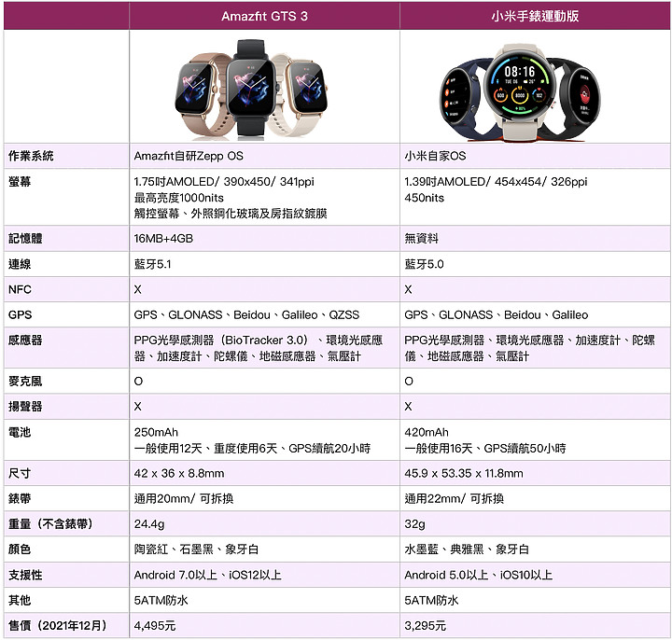Image resolution: width=672 pixels, height=640 pixels.
Task: Click '觸控螢幕、外照鋼化玻璃及房指紋鍍膜' text
Action: (231, 214)
